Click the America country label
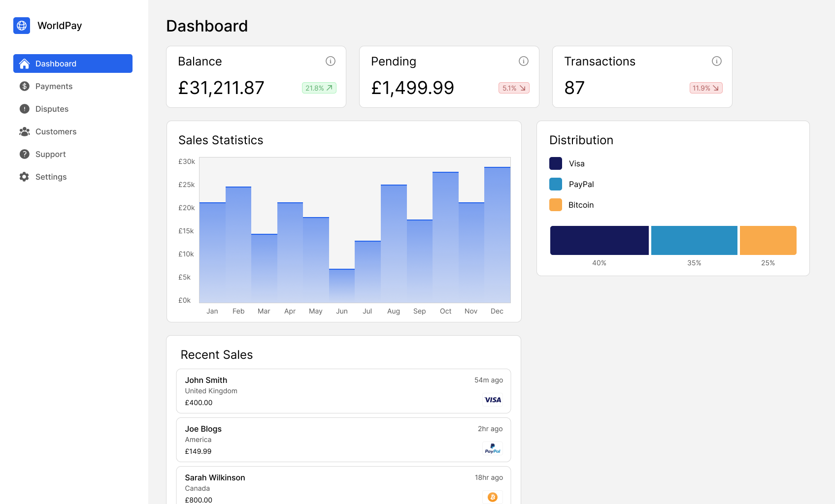 pyautogui.click(x=198, y=440)
